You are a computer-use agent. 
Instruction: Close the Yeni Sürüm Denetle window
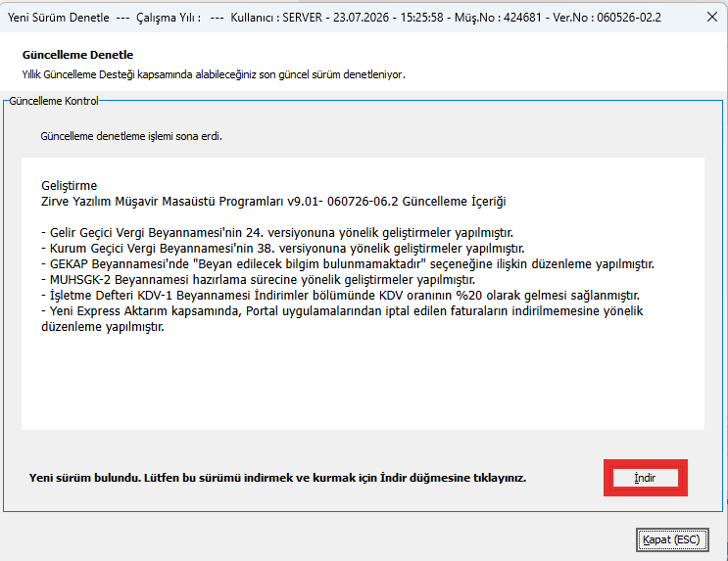(711, 18)
